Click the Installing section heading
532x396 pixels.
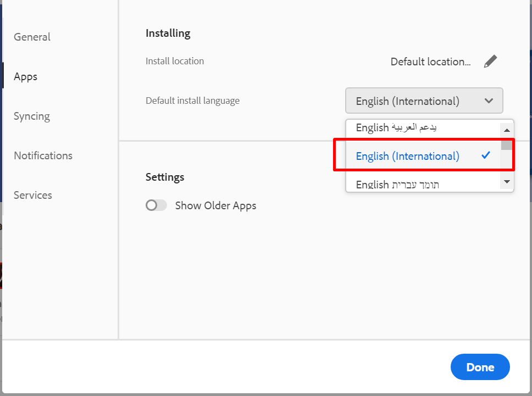(x=168, y=33)
